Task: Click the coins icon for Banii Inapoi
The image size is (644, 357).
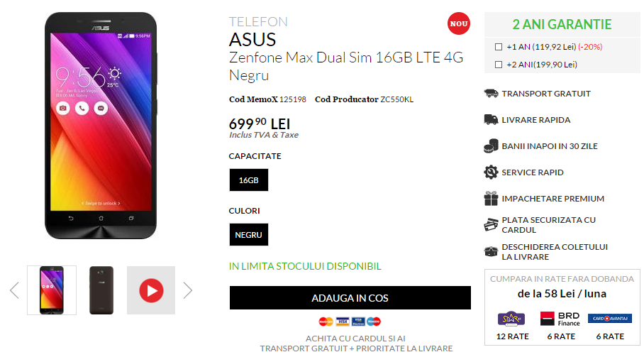Action: [x=491, y=145]
